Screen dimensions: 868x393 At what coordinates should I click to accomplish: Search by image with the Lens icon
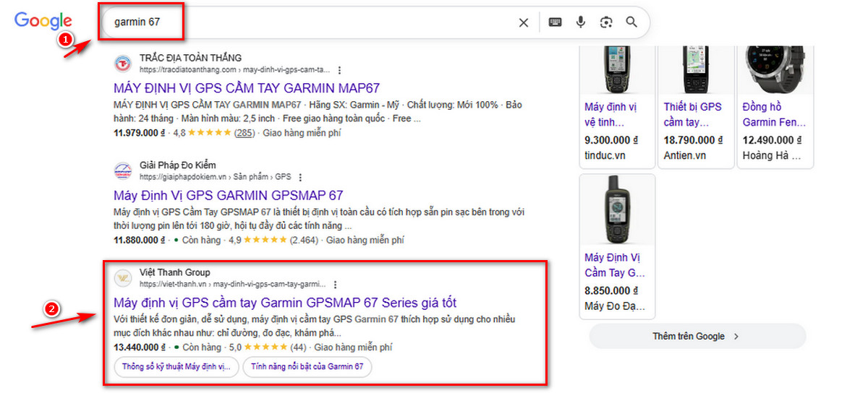(x=606, y=22)
